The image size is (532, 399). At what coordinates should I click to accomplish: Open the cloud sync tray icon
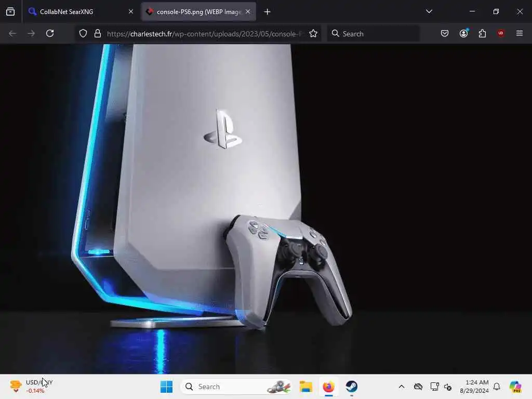tap(418, 387)
